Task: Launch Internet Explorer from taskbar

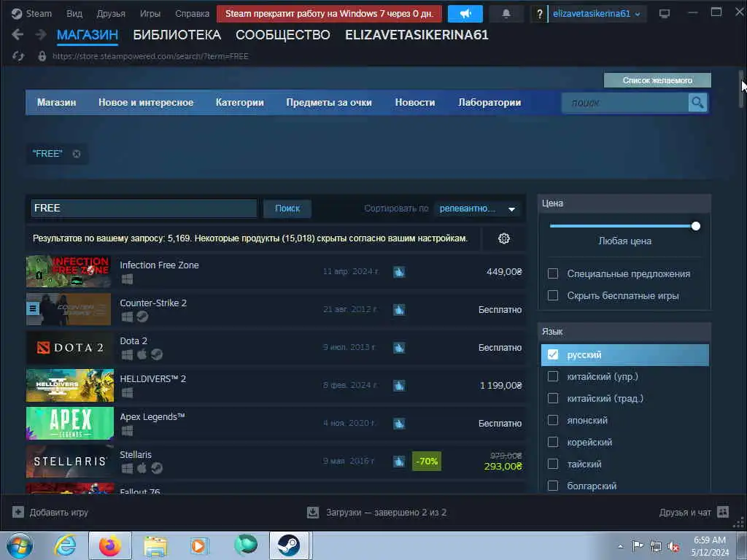Action: [x=65, y=545]
